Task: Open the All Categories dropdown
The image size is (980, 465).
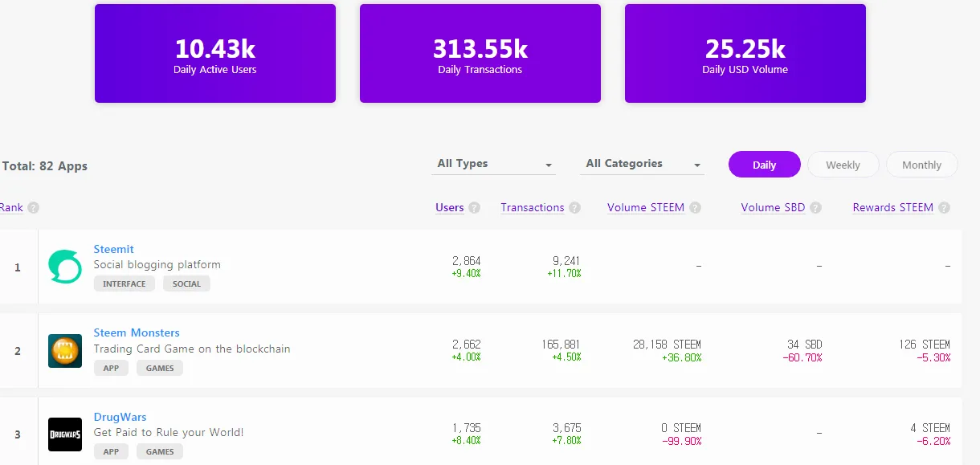Action: pyautogui.click(x=642, y=164)
